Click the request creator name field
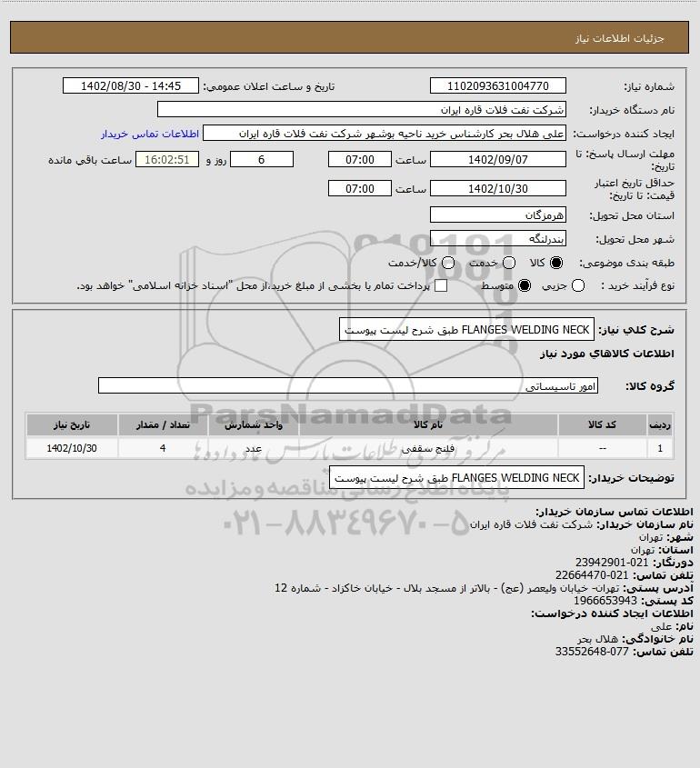 pyautogui.click(x=385, y=134)
